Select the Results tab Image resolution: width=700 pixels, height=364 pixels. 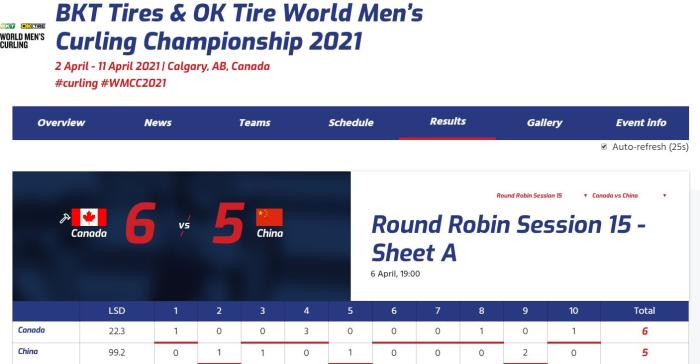(x=448, y=122)
